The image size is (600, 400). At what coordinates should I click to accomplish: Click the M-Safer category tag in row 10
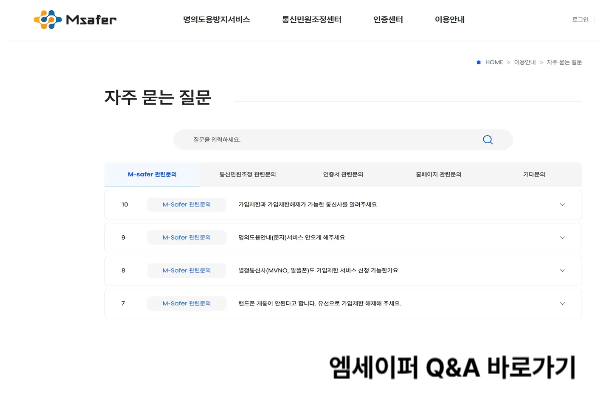186,204
